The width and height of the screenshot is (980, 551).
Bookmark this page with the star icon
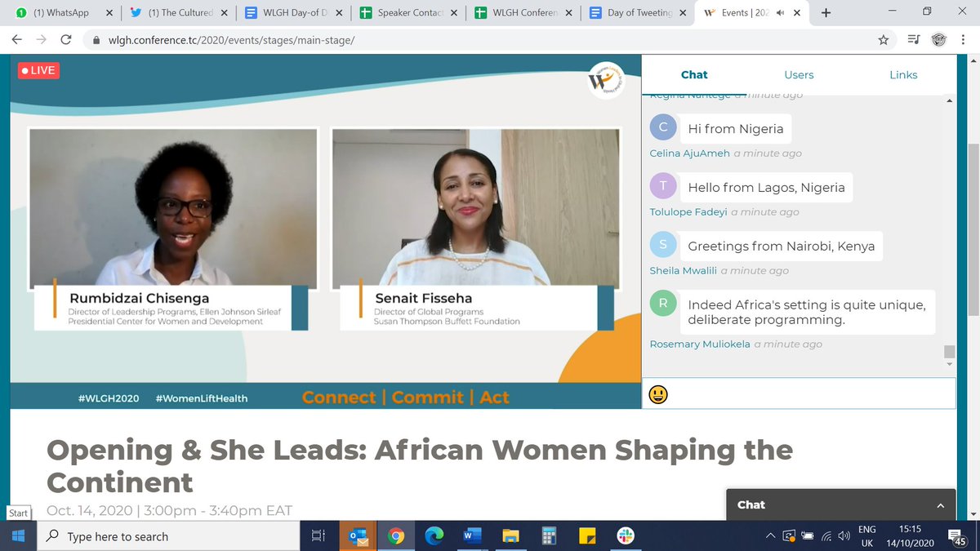[883, 39]
